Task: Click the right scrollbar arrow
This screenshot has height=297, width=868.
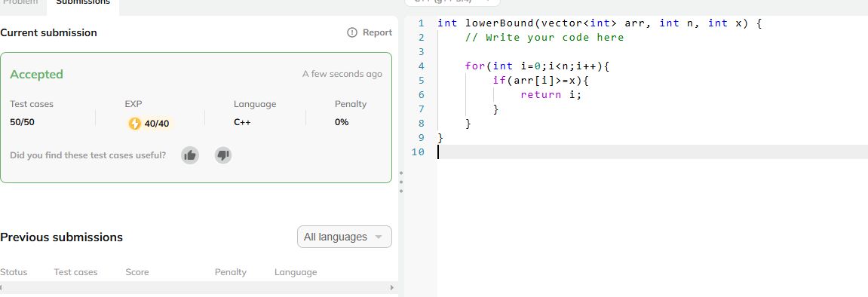Action: (x=392, y=288)
